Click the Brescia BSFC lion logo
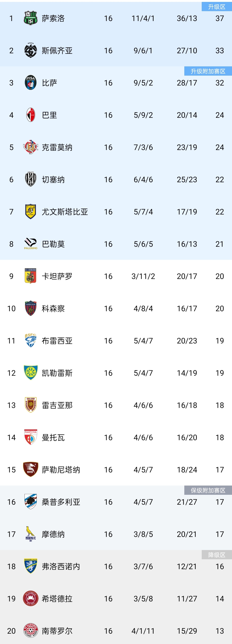The width and height of the screenshot is (232, 644). (x=31, y=340)
